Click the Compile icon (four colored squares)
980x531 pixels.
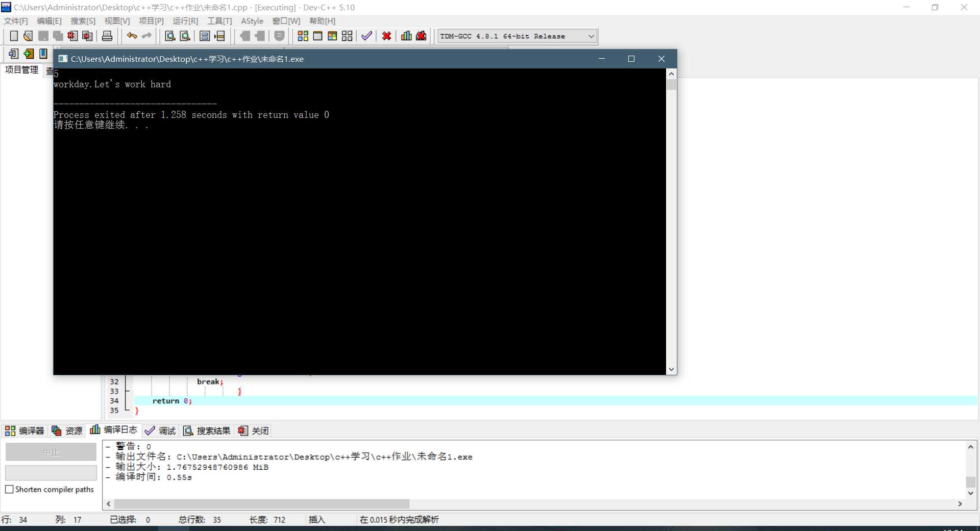[x=303, y=36]
